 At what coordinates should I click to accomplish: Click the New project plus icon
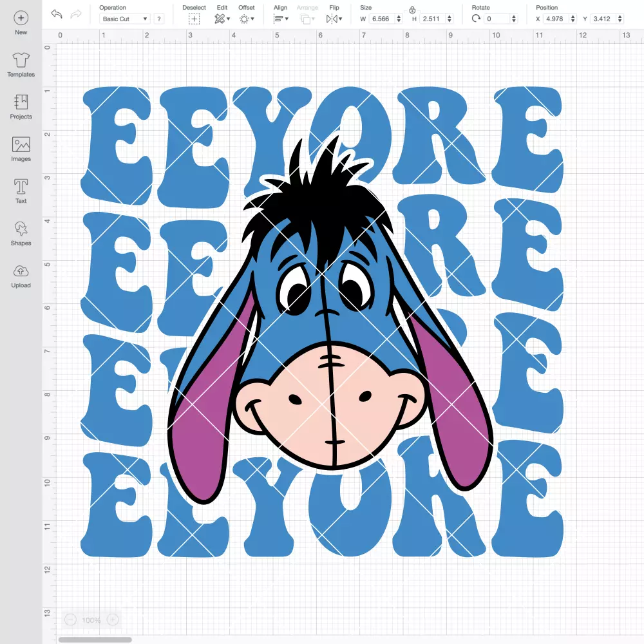tap(21, 18)
